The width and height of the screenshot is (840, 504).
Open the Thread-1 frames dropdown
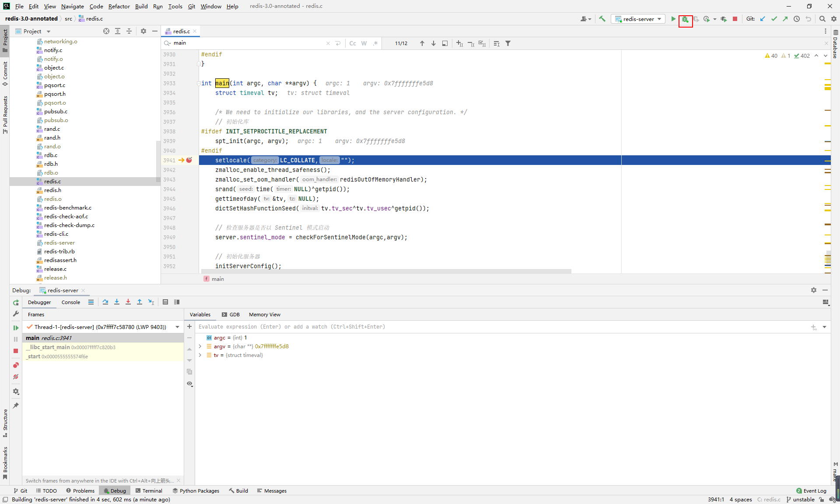[x=177, y=327]
